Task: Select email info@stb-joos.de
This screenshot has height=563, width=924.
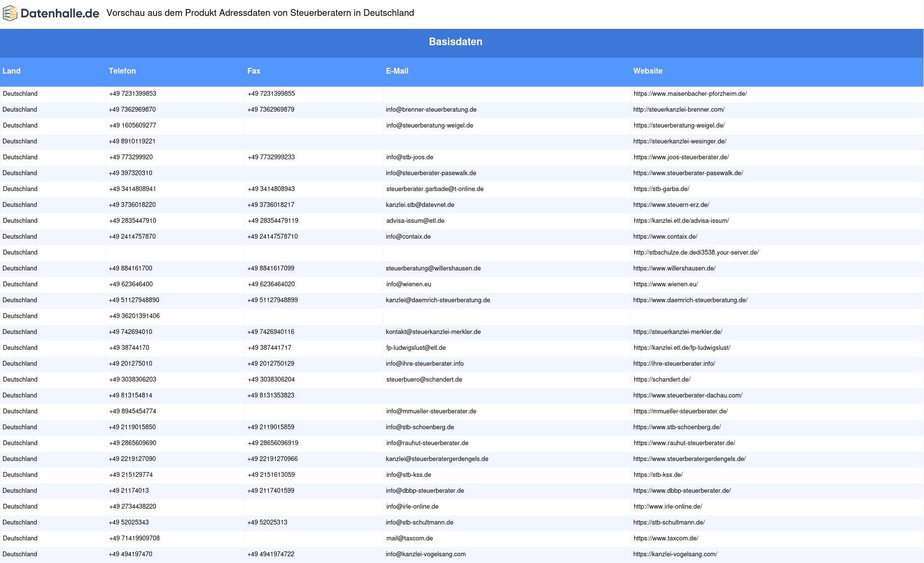Action: (410, 157)
